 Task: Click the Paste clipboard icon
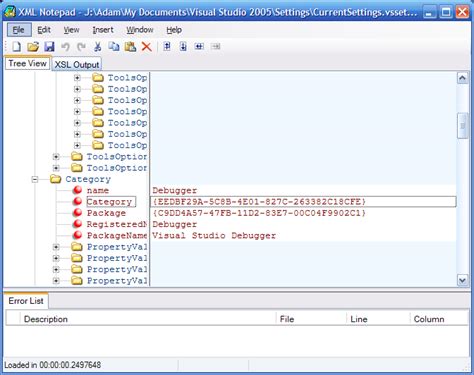(x=130, y=47)
